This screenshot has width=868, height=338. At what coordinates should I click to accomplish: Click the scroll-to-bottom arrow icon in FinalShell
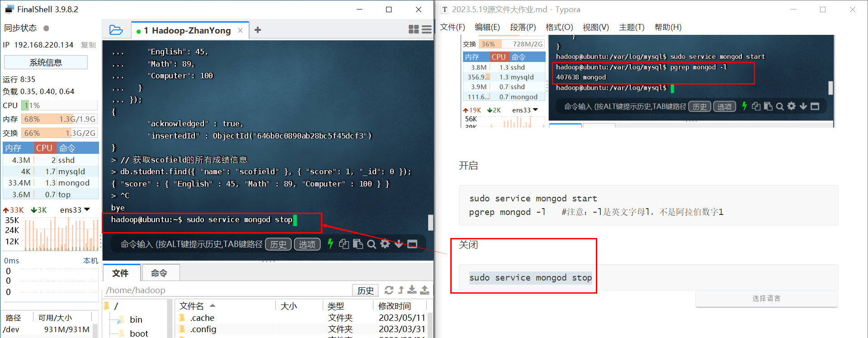(398, 244)
